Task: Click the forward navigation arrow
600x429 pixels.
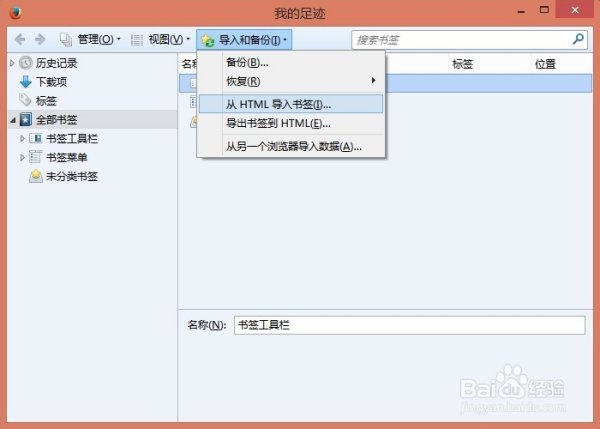Action: [x=40, y=39]
